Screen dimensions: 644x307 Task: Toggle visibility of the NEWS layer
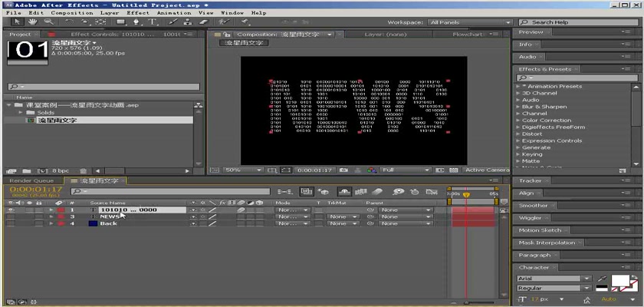tap(11, 216)
